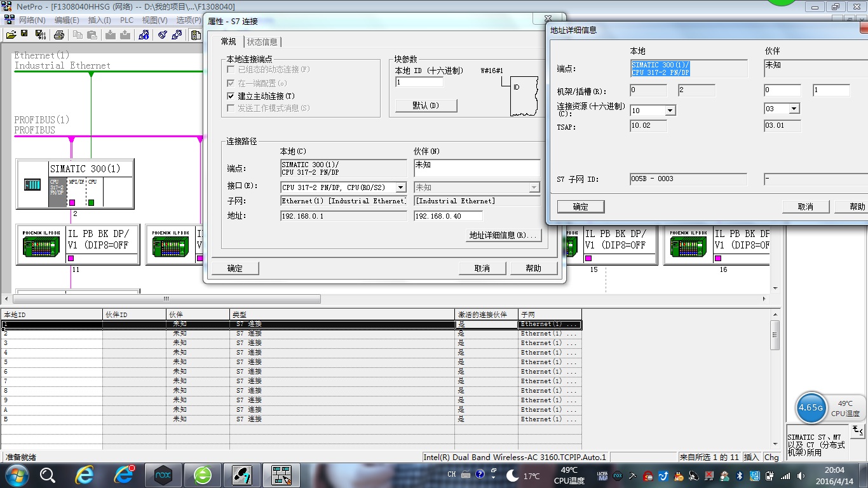
Task: Click 确定 in the address details dialog
Action: pos(581,207)
